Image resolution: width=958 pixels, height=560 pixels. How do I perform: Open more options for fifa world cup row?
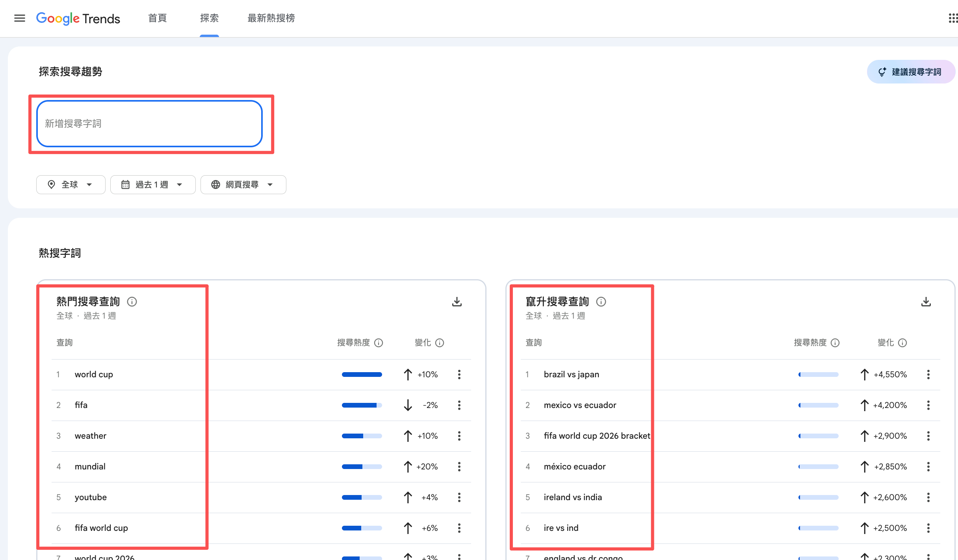(x=459, y=528)
